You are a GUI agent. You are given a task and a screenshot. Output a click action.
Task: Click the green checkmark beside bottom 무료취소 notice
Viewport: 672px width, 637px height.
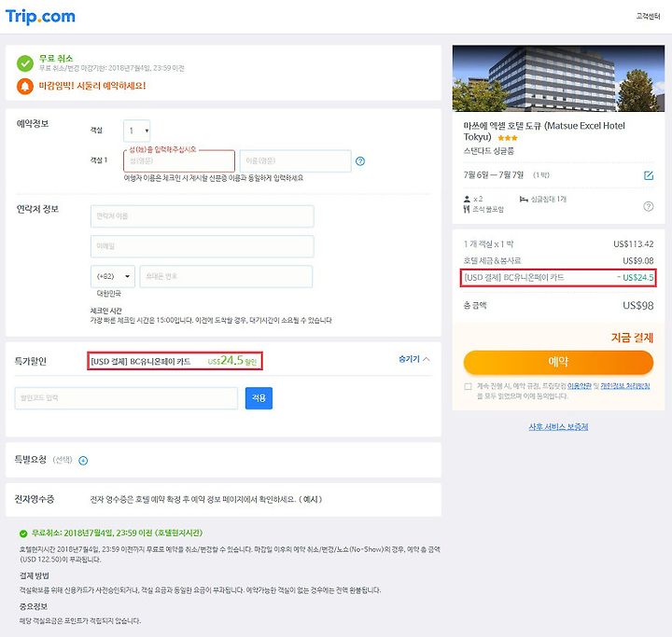click(x=23, y=533)
